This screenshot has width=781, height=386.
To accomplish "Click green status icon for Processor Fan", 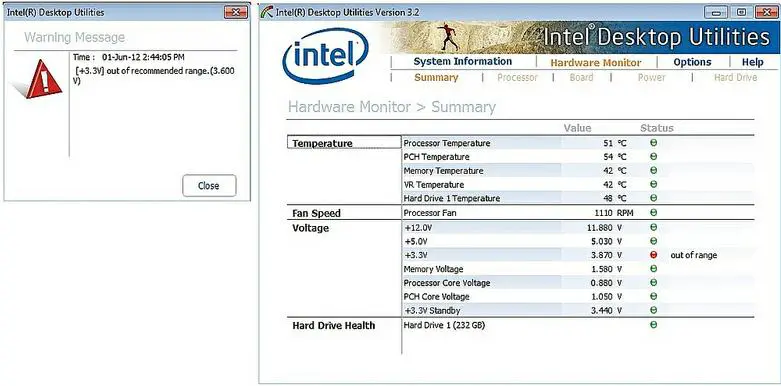I will pos(653,213).
